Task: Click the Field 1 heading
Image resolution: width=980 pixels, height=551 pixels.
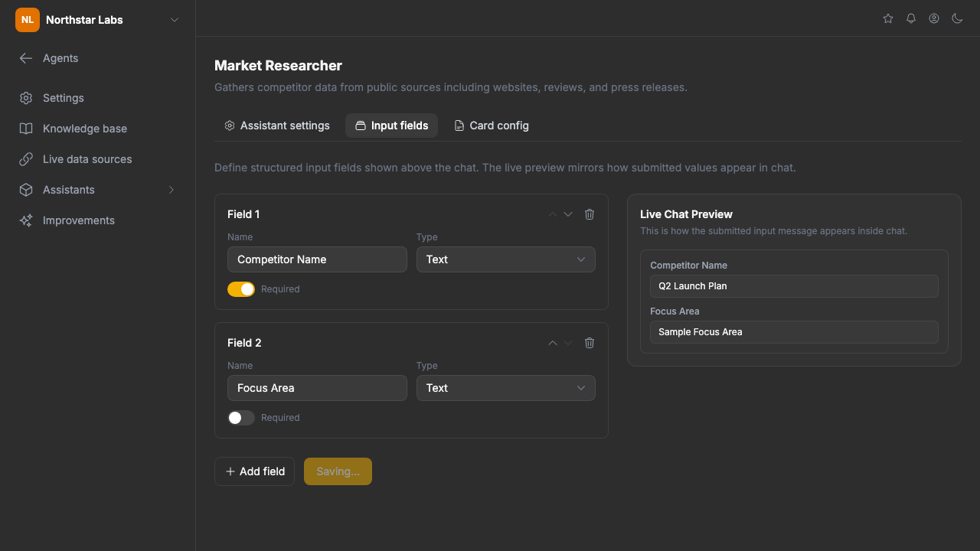Action: pyautogui.click(x=243, y=214)
